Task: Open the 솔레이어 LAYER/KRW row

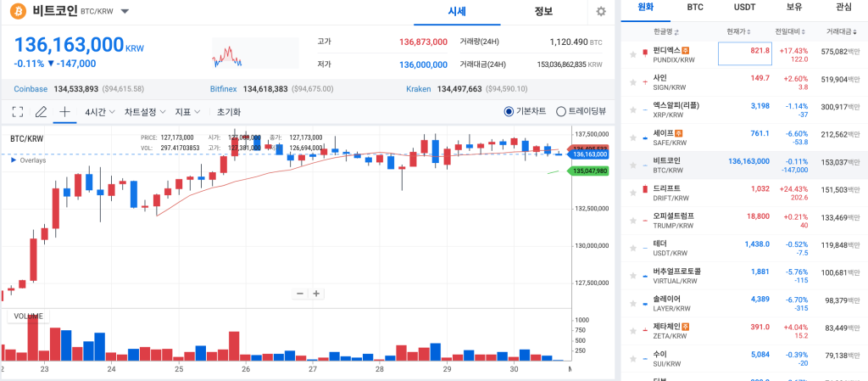Action: tap(744, 304)
